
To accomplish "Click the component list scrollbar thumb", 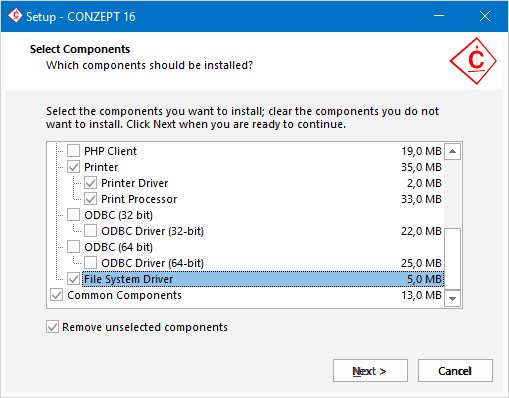I will point(452,259).
